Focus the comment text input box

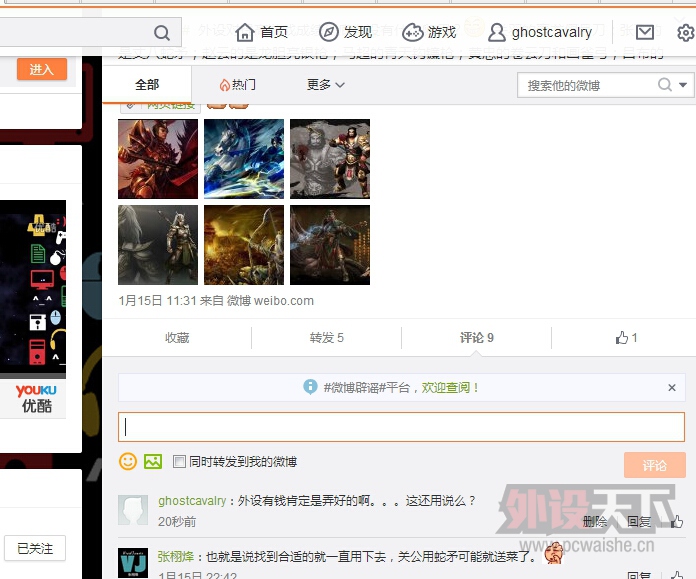(401, 427)
